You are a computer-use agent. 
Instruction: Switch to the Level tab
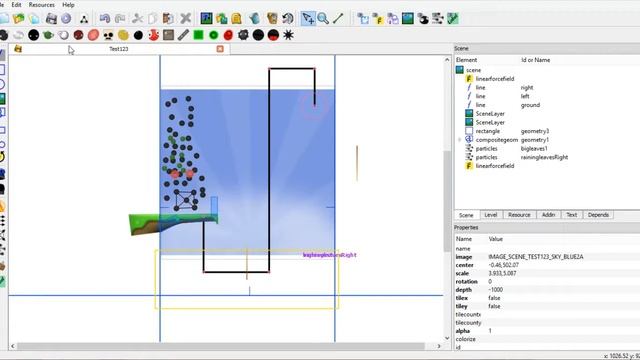(x=491, y=215)
